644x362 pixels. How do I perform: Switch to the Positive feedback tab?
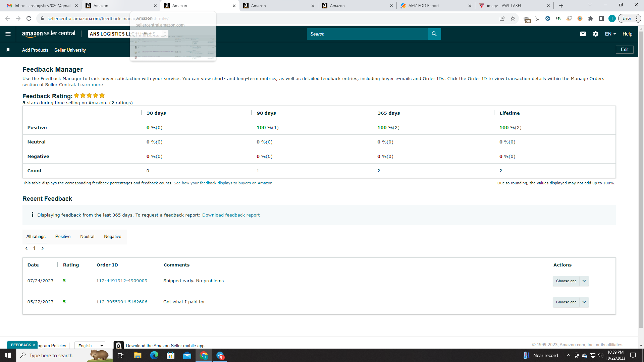(x=63, y=237)
